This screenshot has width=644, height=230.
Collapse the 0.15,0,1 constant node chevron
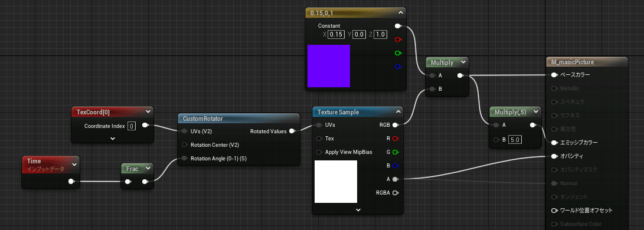400,13
